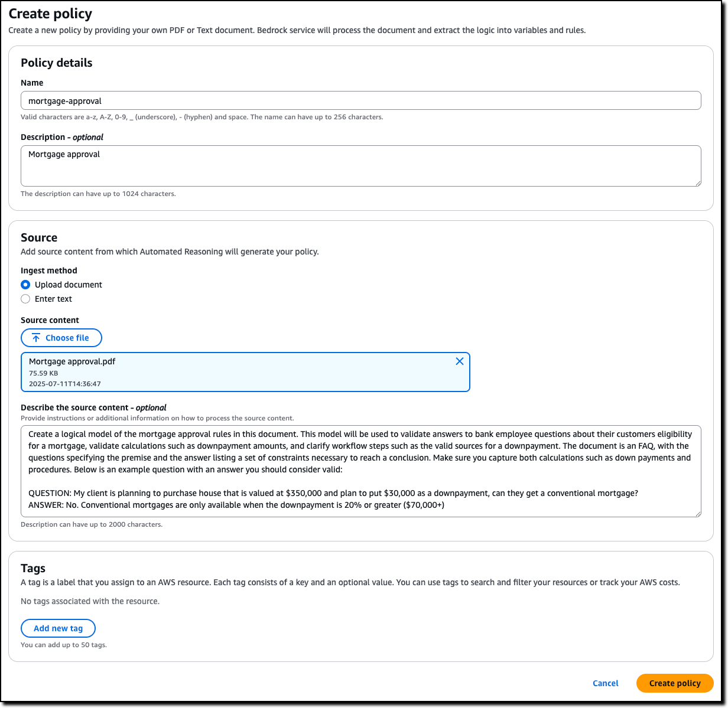Click the description resize handle corner

(698, 515)
